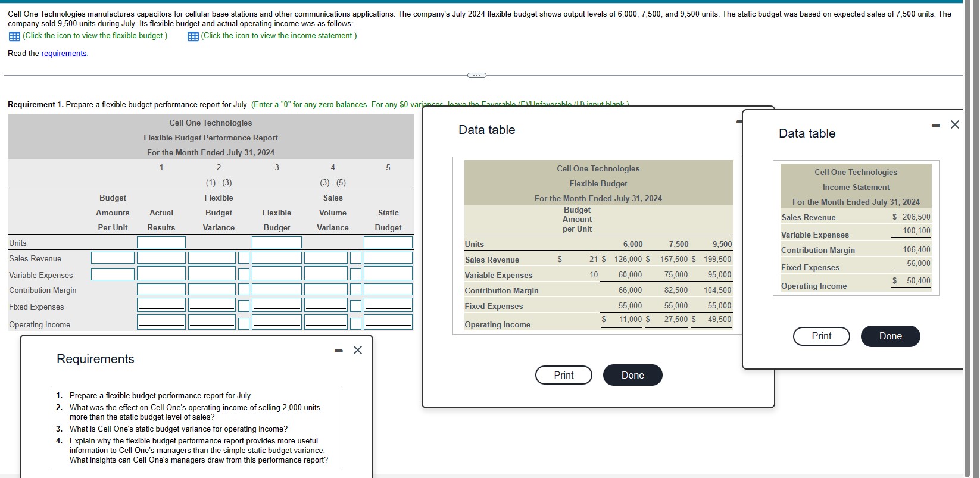This screenshot has height=478, width=980.
Task: Select Operating Income Sales Volume Variance field
Action: (326, 322)
